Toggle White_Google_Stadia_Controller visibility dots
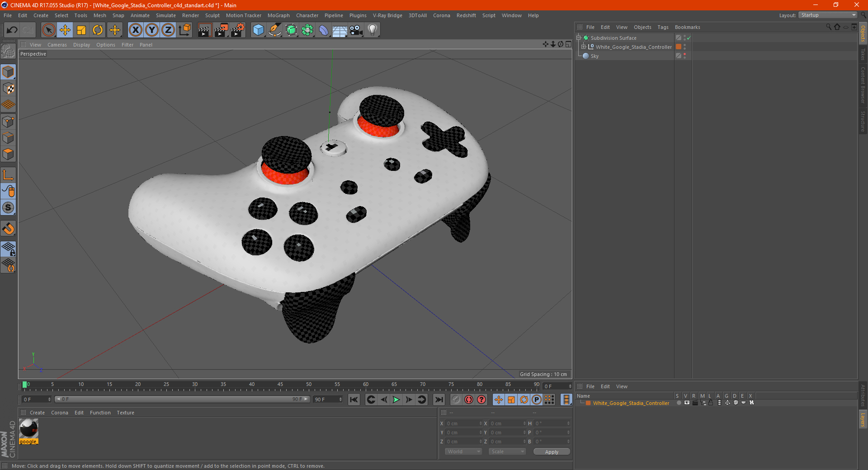Viewport: 868px width, 470px height. click(684, 47)
